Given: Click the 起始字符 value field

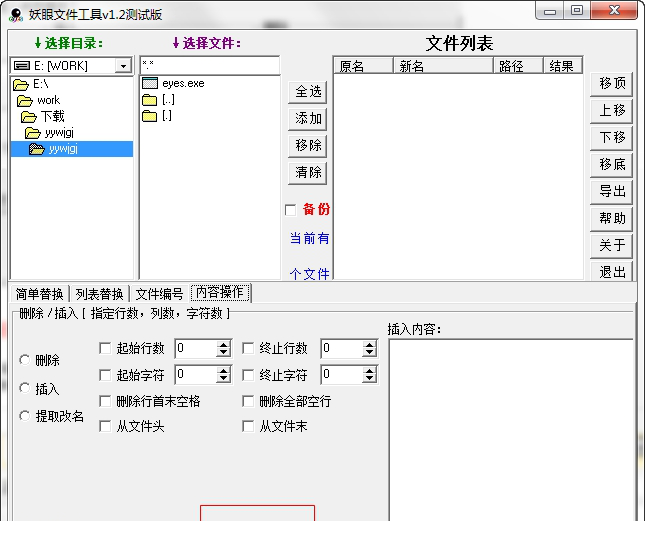Looking at the screenshot, I should pyautogui.click(x=196, y=375).
